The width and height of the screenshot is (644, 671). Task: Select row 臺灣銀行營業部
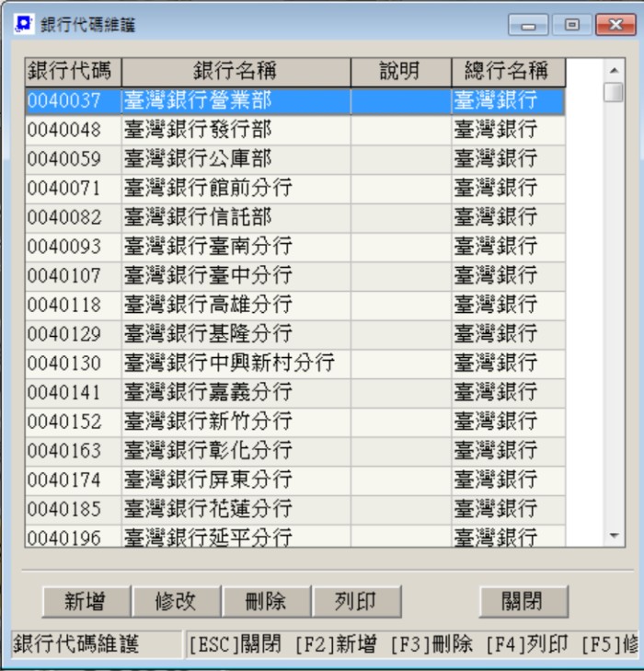pyautogui.click(x=295, y=101)
